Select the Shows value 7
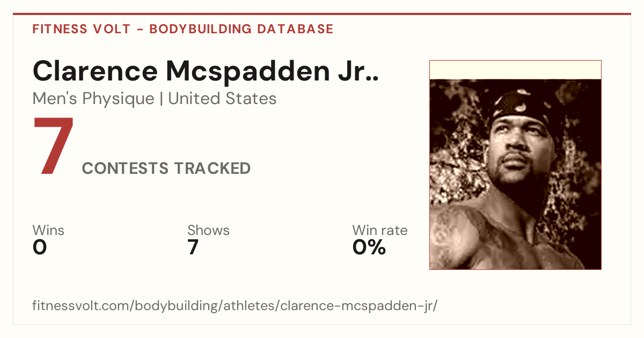The image size is (644, 338). point(193,247)
